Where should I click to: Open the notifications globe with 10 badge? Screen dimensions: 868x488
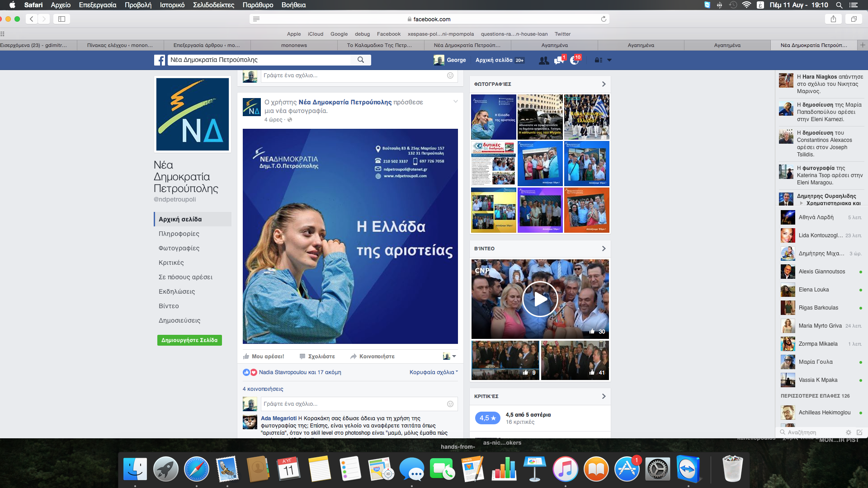coord(575,60)
